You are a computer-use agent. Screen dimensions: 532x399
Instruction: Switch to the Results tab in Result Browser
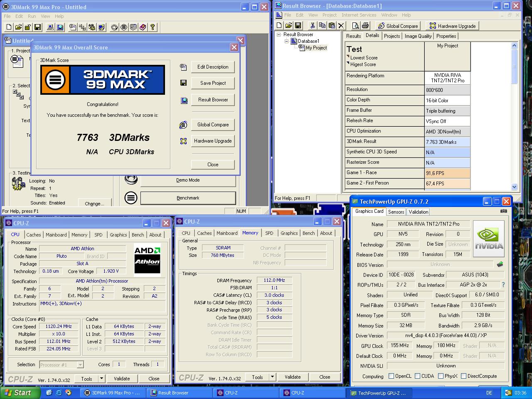[x=353, y=36]
